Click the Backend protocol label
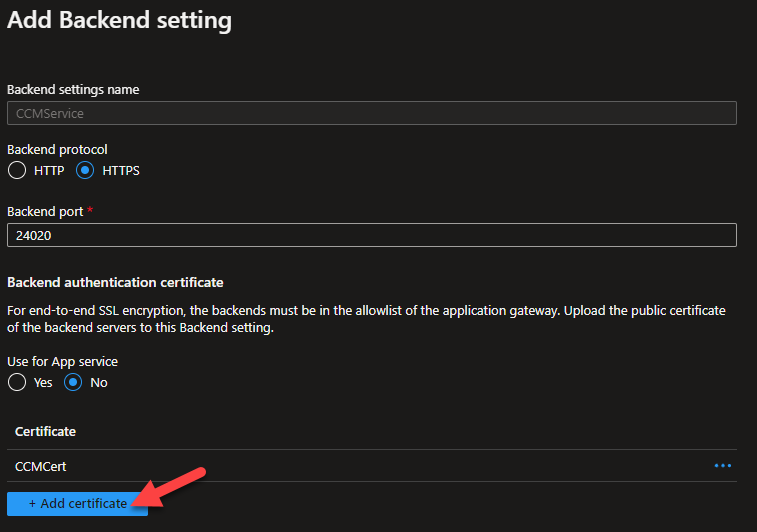This screenshot has height=532, width=757. [x=57, y=150]
